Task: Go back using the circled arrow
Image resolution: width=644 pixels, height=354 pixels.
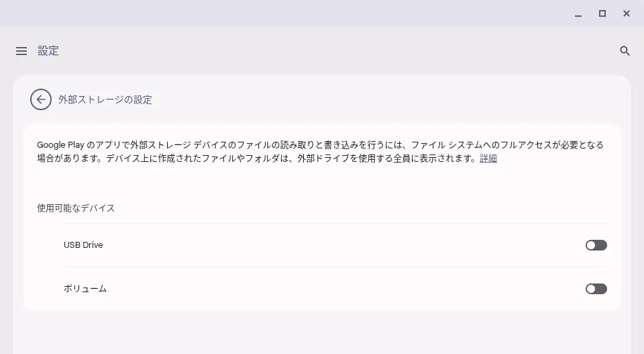Action: point(41,99)
